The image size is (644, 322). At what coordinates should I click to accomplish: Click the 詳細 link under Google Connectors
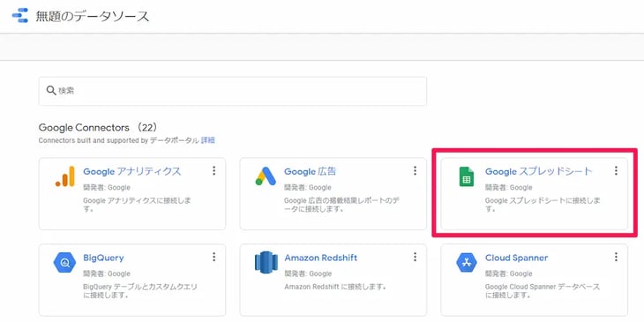coord(208,140)
